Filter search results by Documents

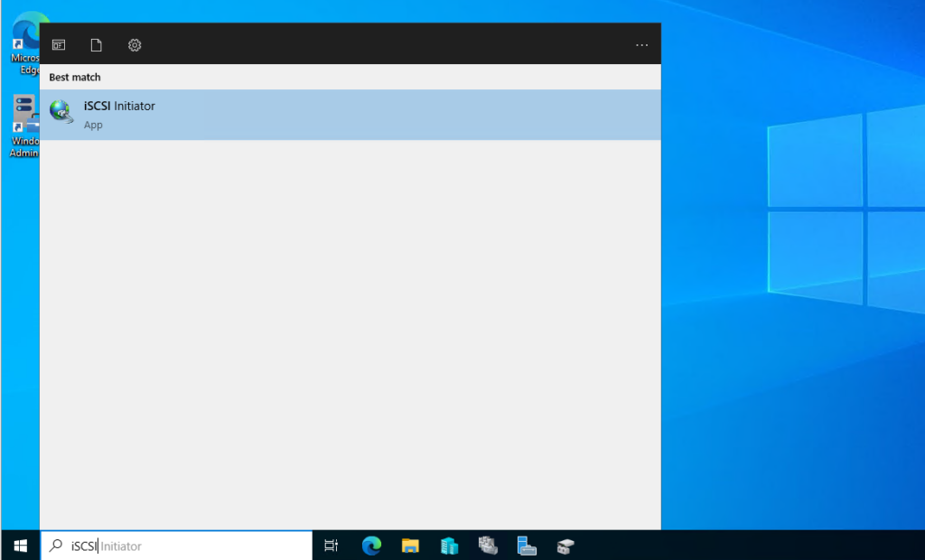tap(96, 45)
